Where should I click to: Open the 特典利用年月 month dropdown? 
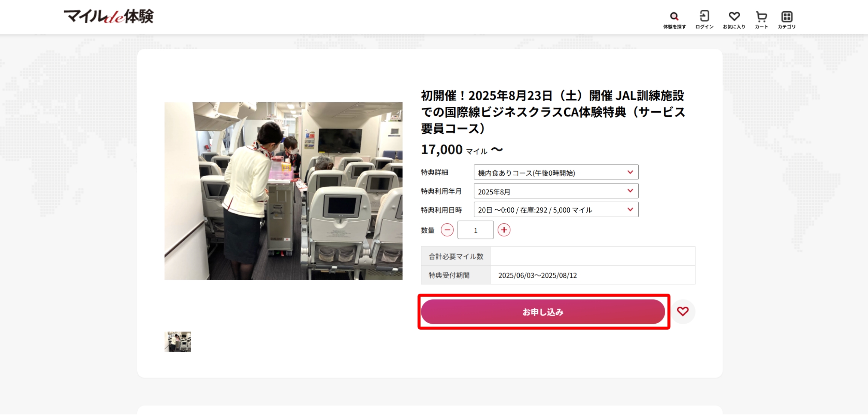(x=556, y=191)
